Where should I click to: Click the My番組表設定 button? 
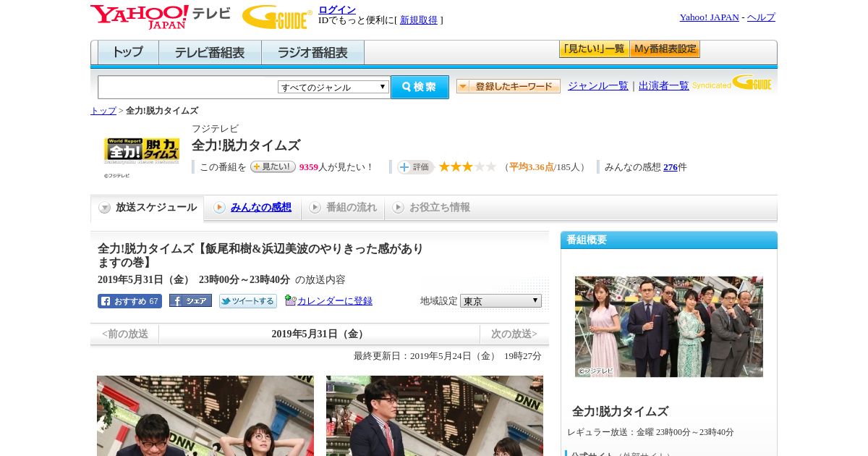click(665, 49)
